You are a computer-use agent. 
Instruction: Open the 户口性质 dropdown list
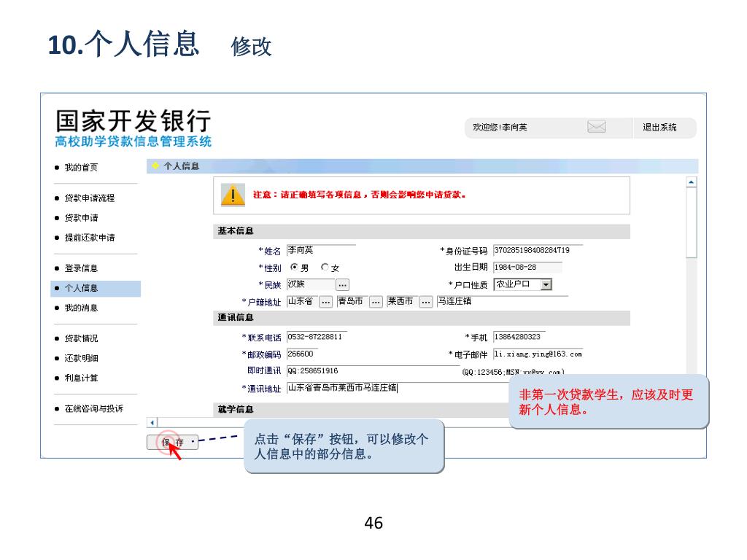(x=546, y=285)
